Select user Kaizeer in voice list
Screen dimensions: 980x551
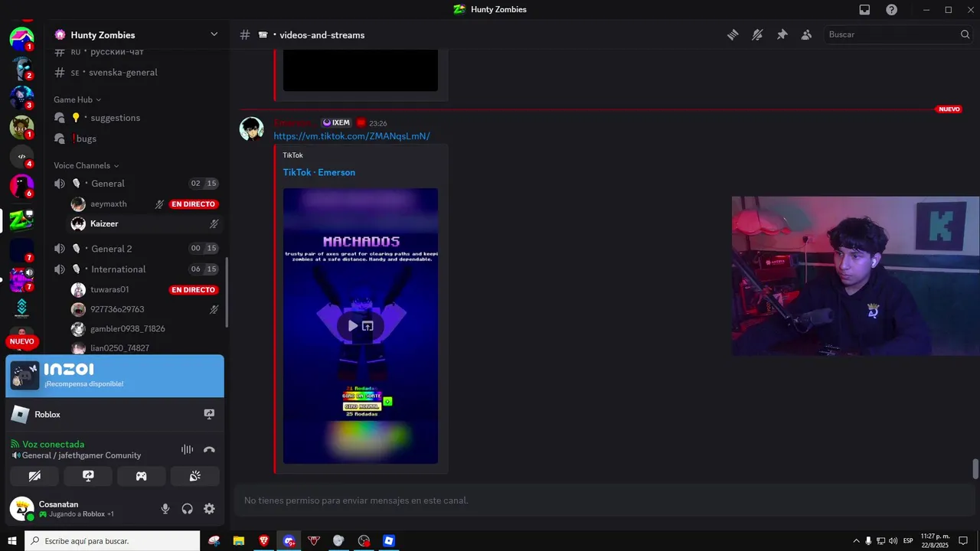pos(104,223)
